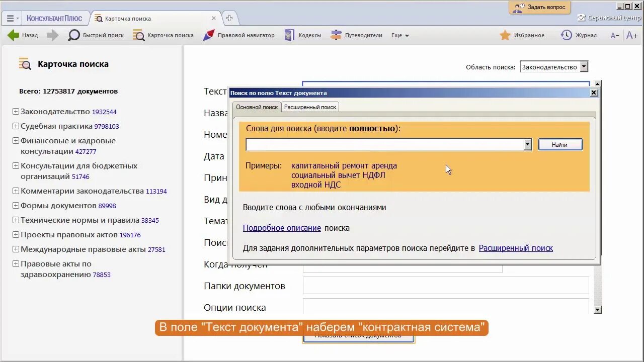The image size is (644, 362).
Task: Click example входной НДС
Action: [x=316, y=185]
